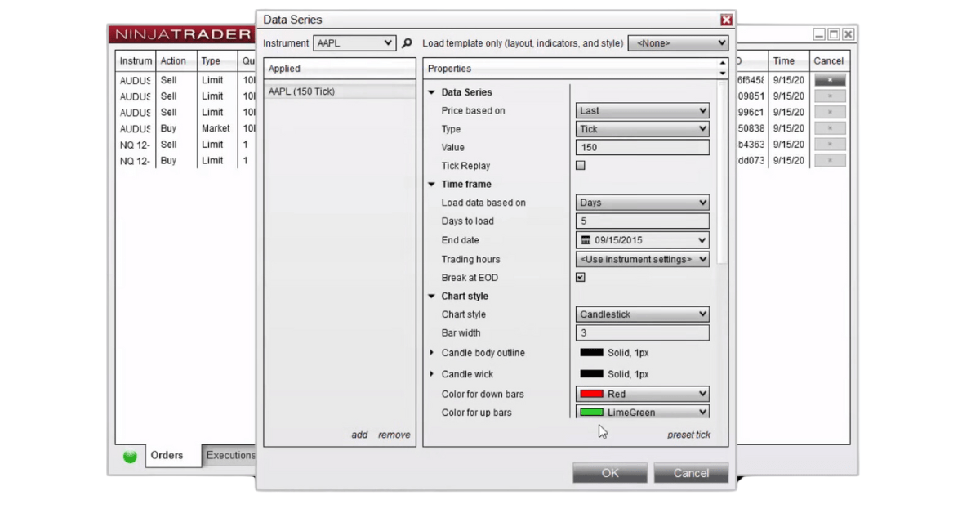Click the red down bars color swatch
Screen dimensions: 980x513
click(x=591, y=394)
